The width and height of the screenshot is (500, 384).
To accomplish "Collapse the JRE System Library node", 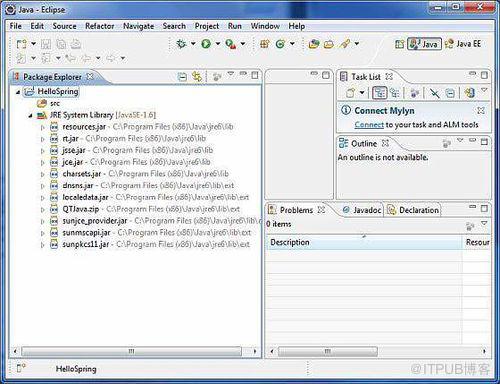I will (x=30, y=116).
